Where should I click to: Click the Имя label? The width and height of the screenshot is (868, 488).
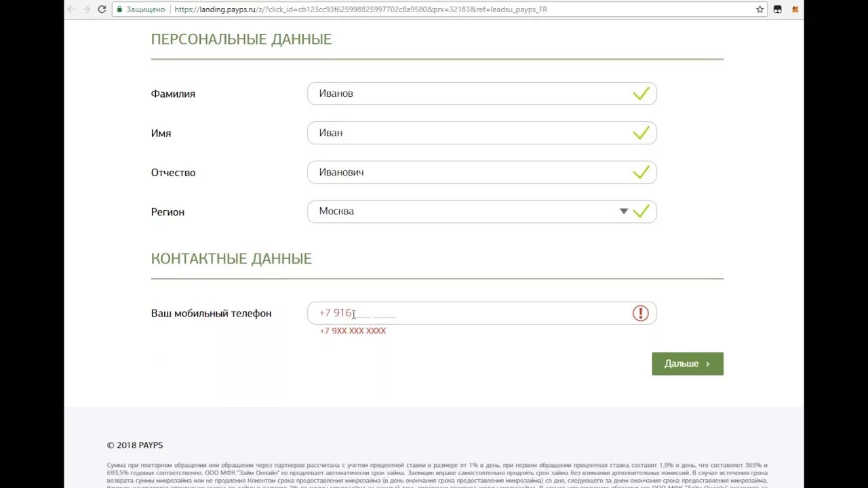pyautogui.click(x=161, y=134)
